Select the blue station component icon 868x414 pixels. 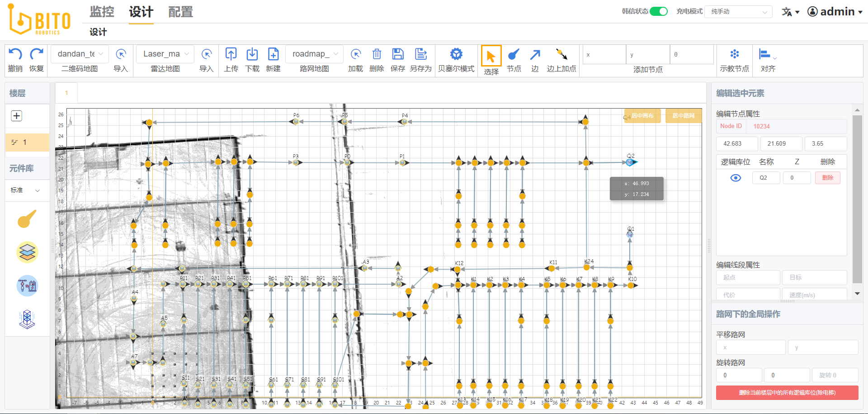coord(27,286)
